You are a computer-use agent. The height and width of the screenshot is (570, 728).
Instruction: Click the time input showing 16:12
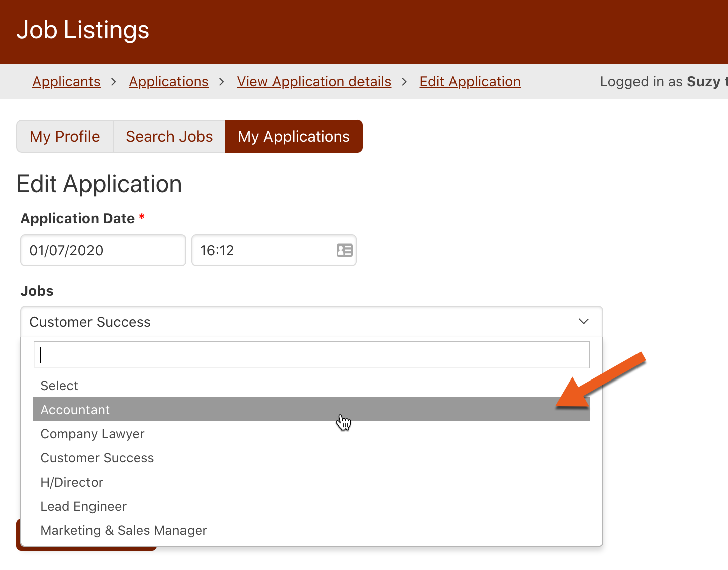[x=261, y=250]
